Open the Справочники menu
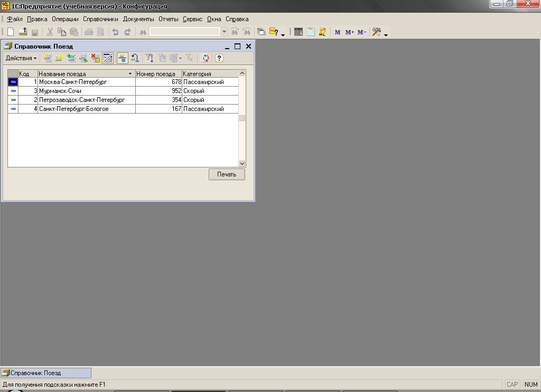The width and height of the screenshot is (541, 392). [100, 19]
